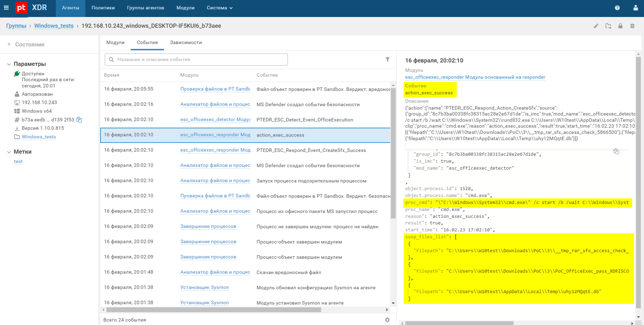Click the susp_files_list key in details
The height and width of the screenshot is (325, 644).
click(x=427, y=237)
